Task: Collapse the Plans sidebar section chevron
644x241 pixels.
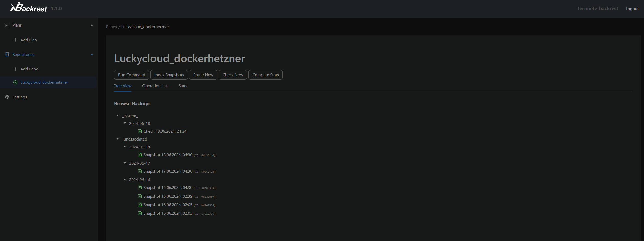Action: coord(92,26)
